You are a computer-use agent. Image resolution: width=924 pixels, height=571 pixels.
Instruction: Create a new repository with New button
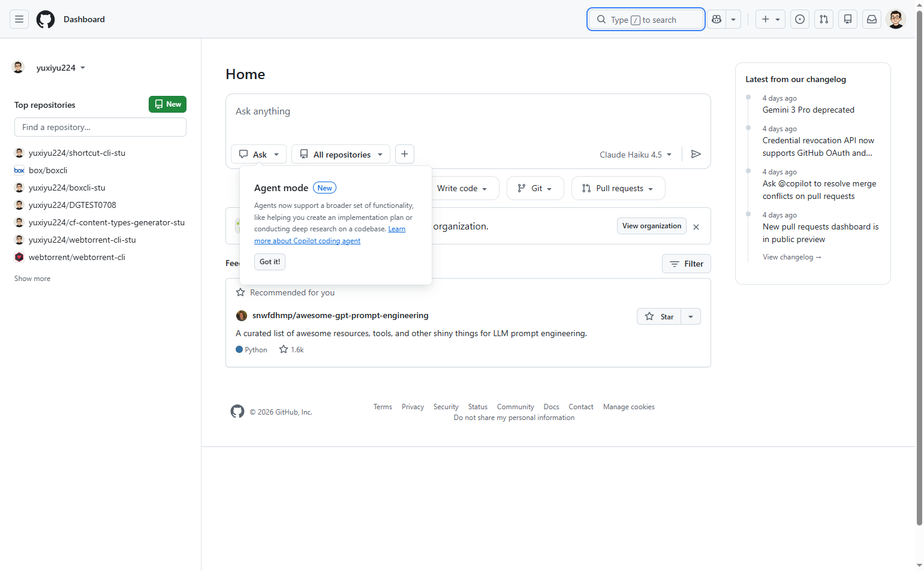(167, 104)
